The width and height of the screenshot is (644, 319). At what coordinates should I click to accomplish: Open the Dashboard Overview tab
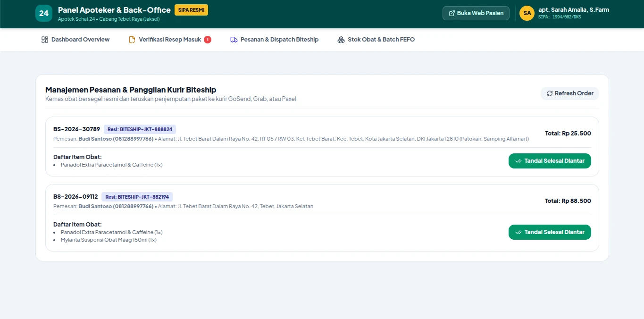click(x=75, y=40)
